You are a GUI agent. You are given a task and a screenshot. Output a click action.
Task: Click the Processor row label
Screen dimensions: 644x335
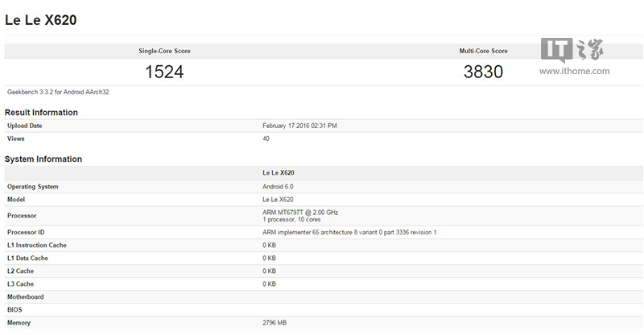click(x=22, y=216)
